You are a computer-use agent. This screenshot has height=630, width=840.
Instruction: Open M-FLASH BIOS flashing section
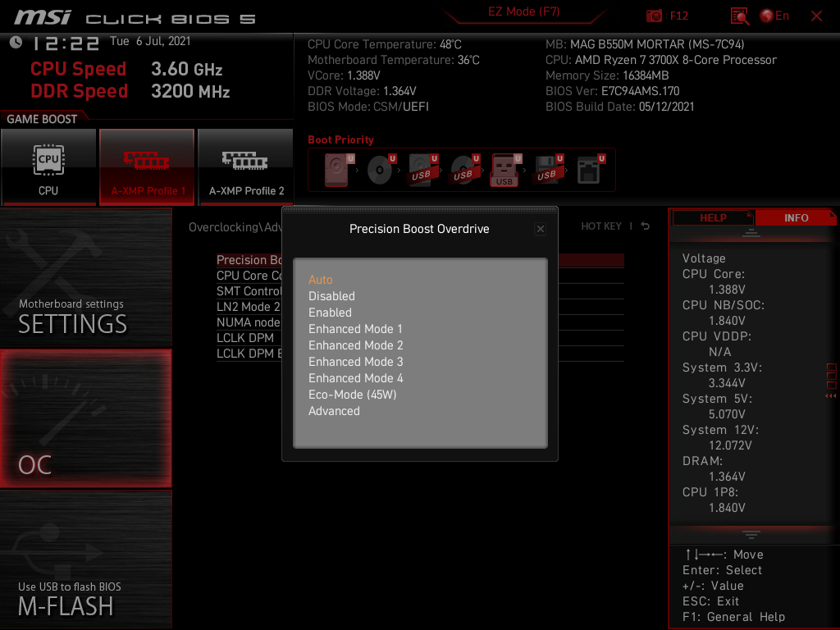85,559
